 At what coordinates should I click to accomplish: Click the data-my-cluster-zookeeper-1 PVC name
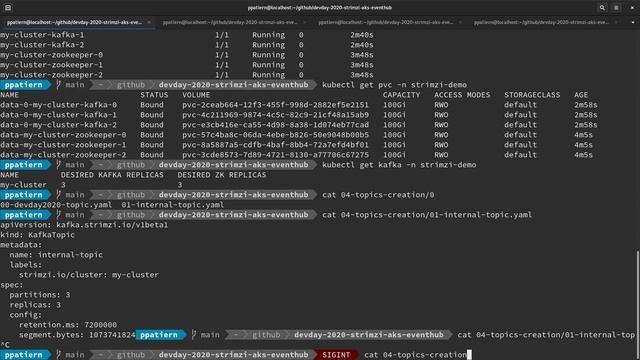[63, 145]
